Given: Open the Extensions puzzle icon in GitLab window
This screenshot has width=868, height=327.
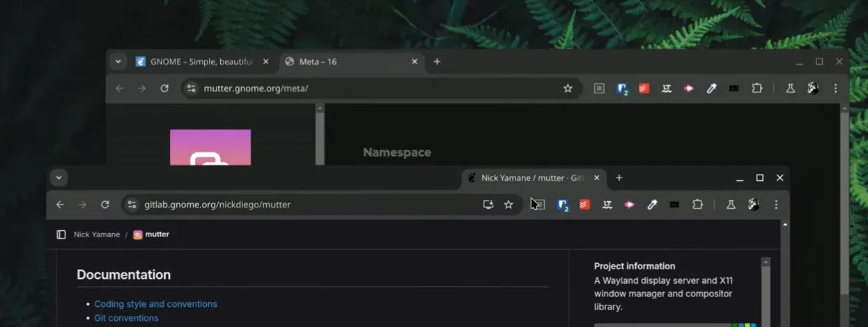Looking at the screenshot, I should click(x=697, y=205).
